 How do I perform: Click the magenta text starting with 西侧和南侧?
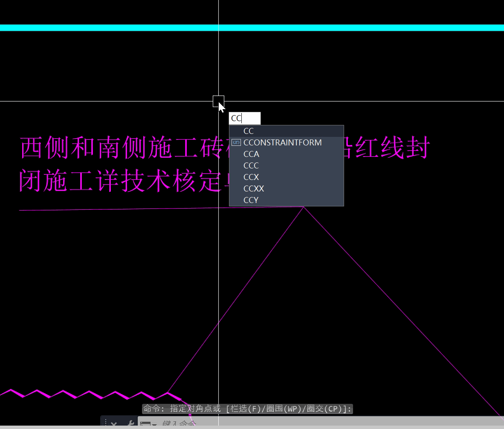click(x=119, y=148)
